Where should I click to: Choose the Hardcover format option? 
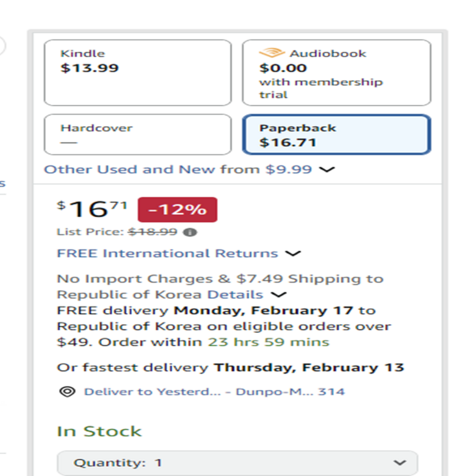click(137, 134)
